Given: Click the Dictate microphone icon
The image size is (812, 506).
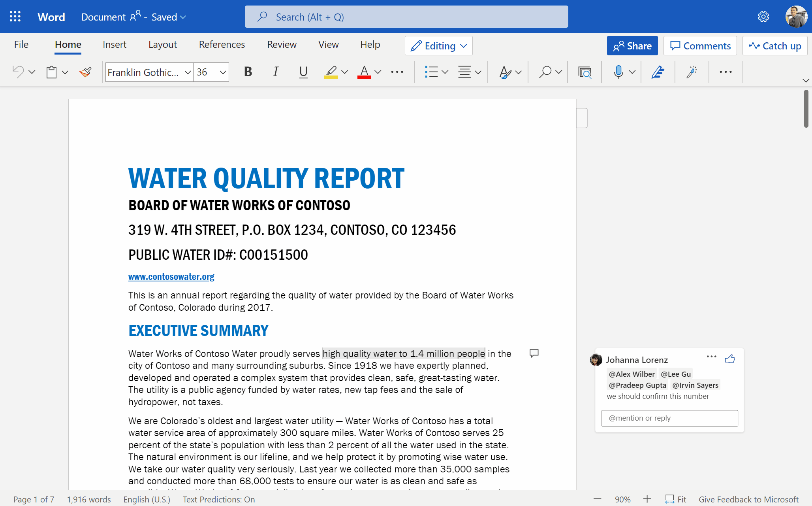Looking at the screenshot, I should click(x=618, y=71).
